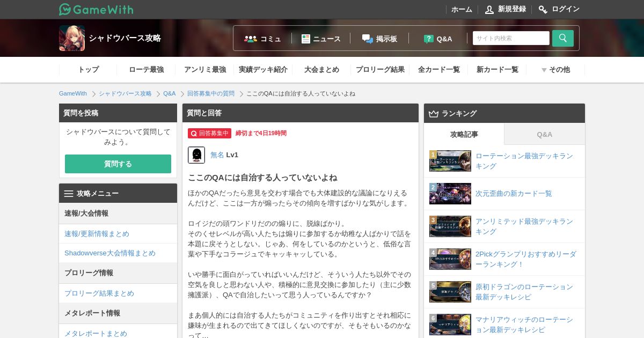The width and height of the screenshot is (644, 338).
Task: Open the 新カード一覧 navigation item
Action: tap(497, 70)
